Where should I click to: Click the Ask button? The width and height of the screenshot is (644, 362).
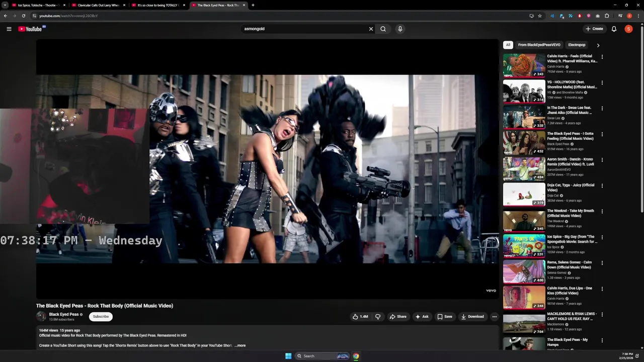click(422, 317)
